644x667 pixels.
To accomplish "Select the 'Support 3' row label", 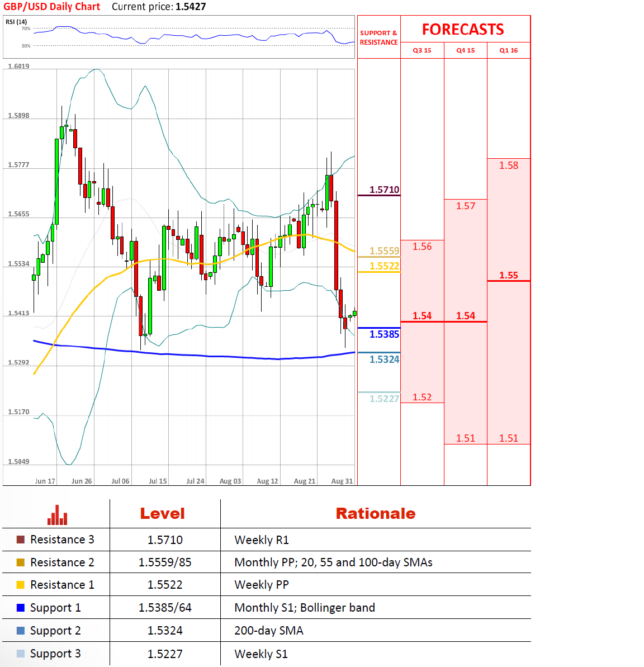I will point(55,654).
